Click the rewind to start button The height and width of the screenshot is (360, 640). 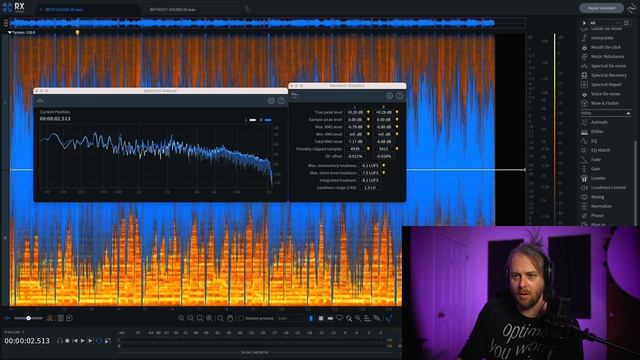coord(75,341)
